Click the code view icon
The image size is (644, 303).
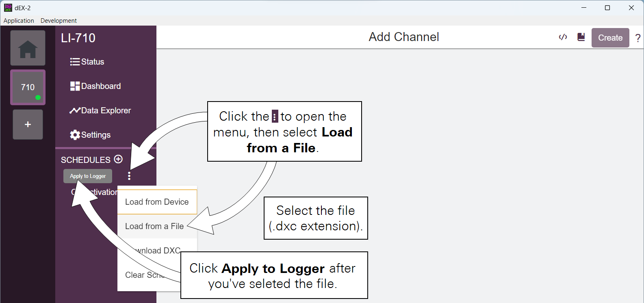563,37
